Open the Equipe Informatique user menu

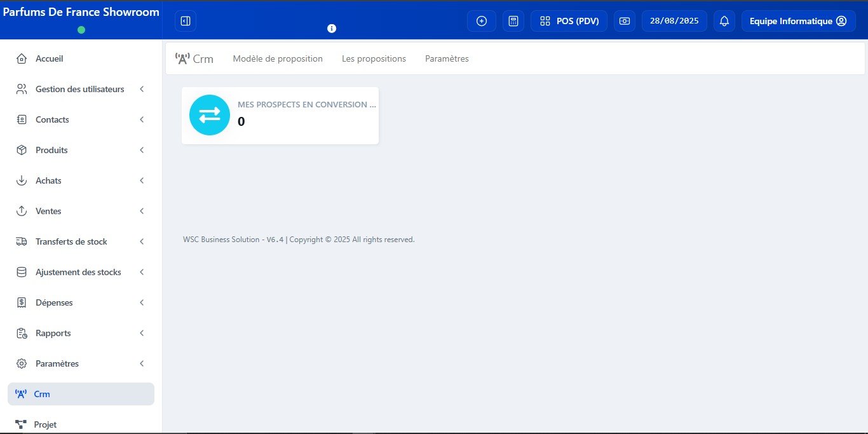[x=797, y=21]
